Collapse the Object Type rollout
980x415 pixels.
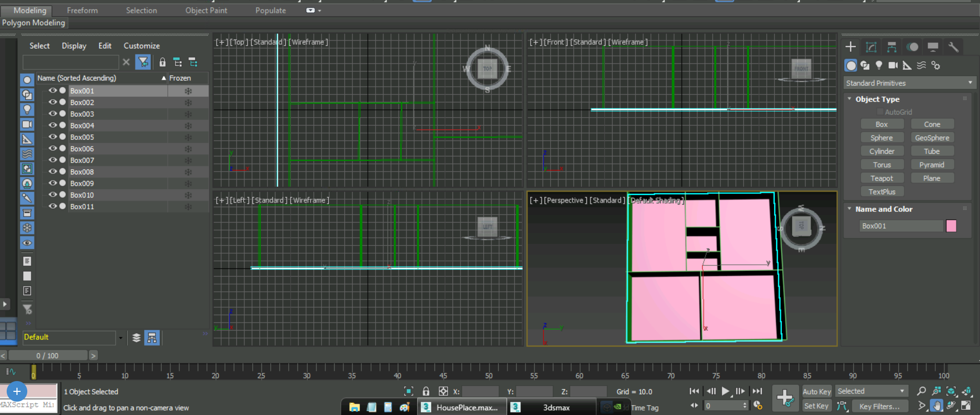849,99
